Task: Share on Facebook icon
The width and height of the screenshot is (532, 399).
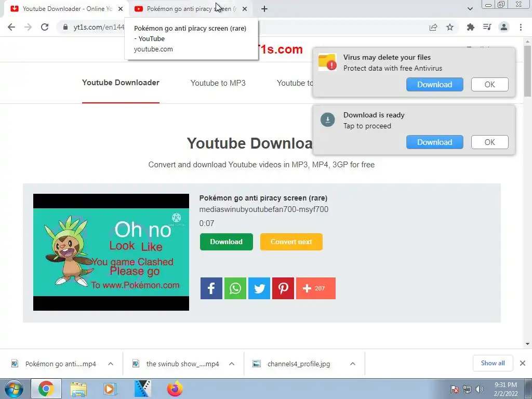Action: tap(211, 288)
